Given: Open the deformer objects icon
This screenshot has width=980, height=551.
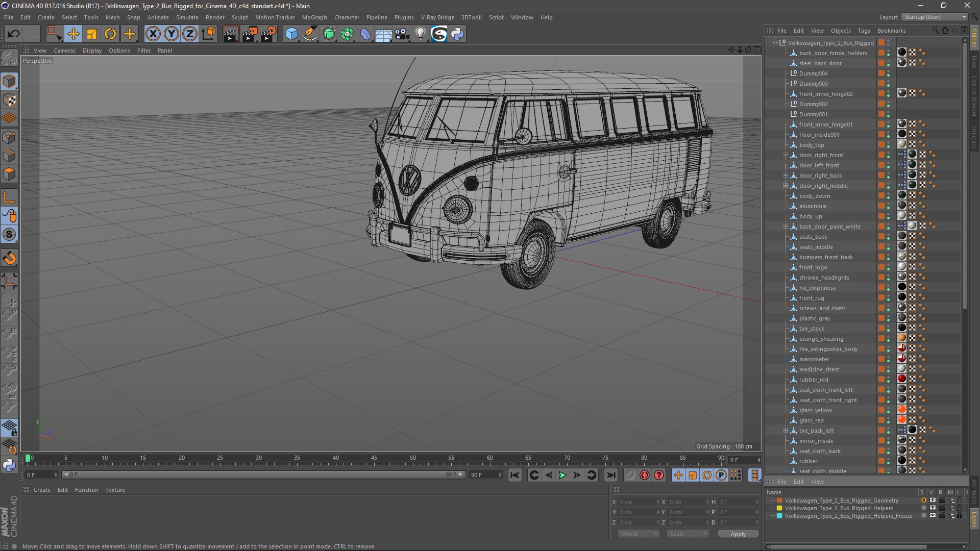Looking at the screenshot, I should pyautogui.click(x=365, y=34).
